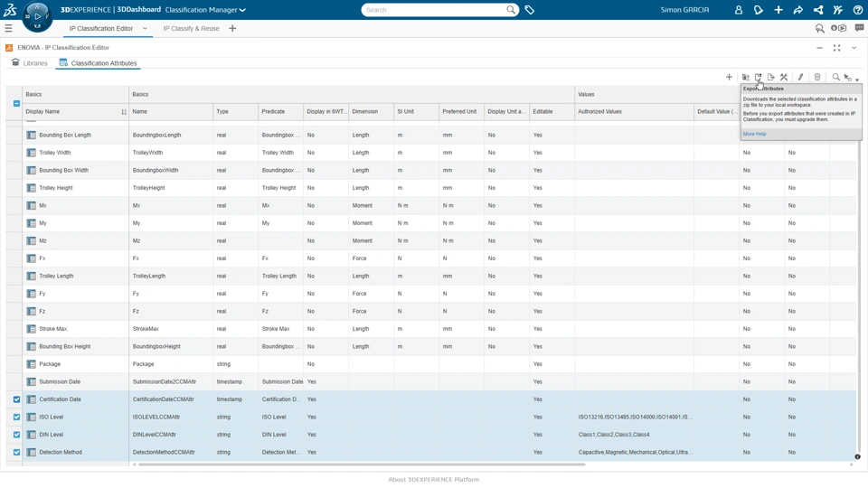This screenshot has width=868, height=488.
Task: Open Classification Manager dashboard dropdown
Action: pyautogui.click(x=205, y=10)
